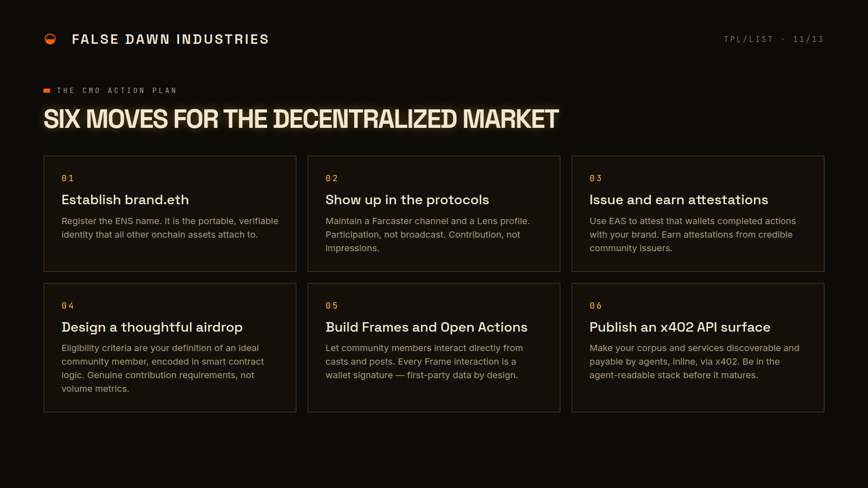
Task: Click the 11/13 slide number
Action: coord(808,39)
